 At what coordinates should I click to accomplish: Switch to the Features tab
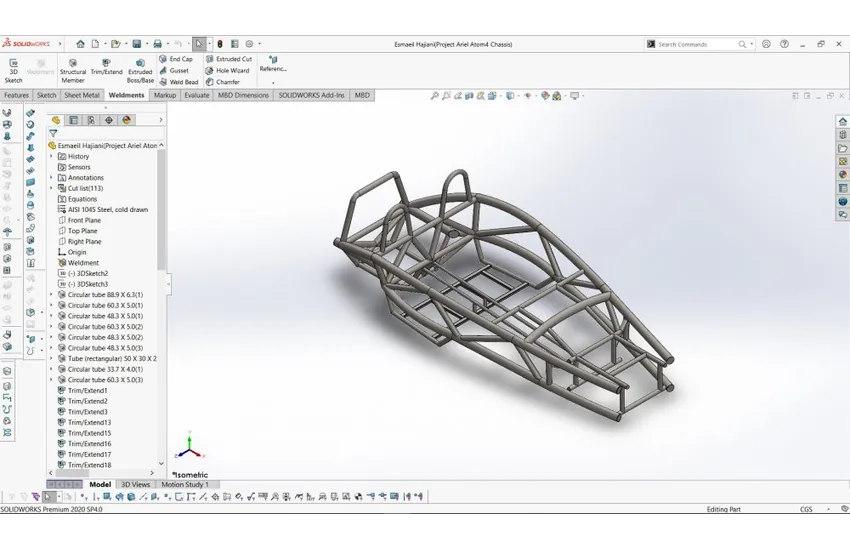(x=16, y=95)
